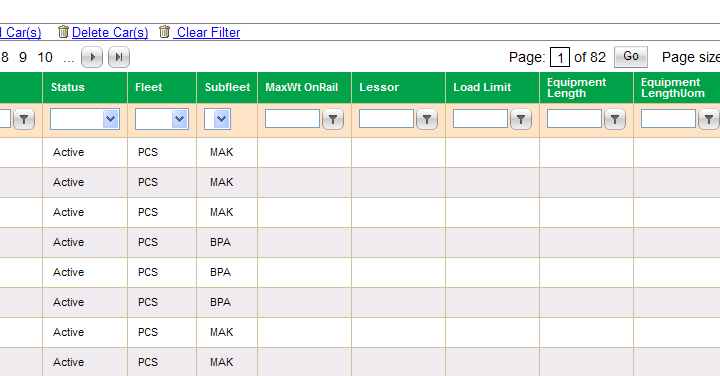720x376 pixels.
Task: Focus the Lessor filter text box
Action: 386,118
